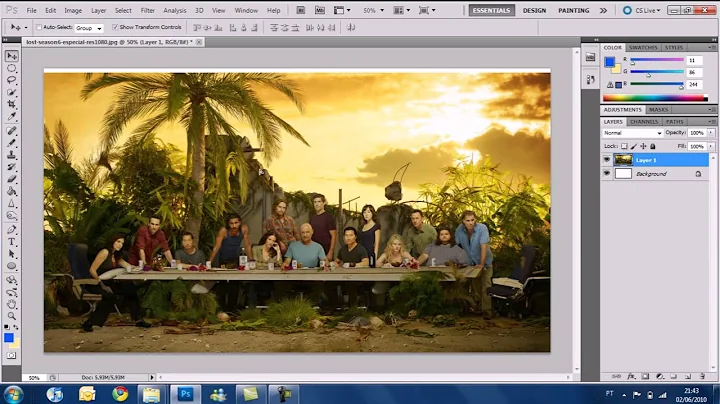Launch Bridge from the application bar
This screenshot has height=404, width=720.
click(301, 10)
